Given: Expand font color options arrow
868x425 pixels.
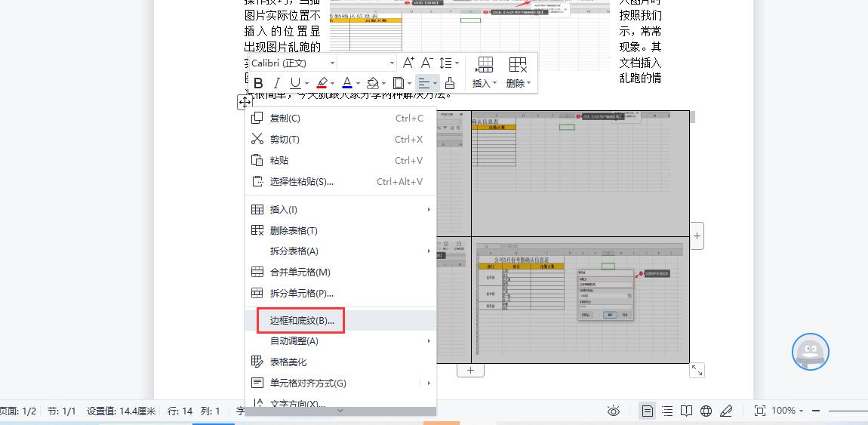Looking at the screenshot, I should point(358,84).
